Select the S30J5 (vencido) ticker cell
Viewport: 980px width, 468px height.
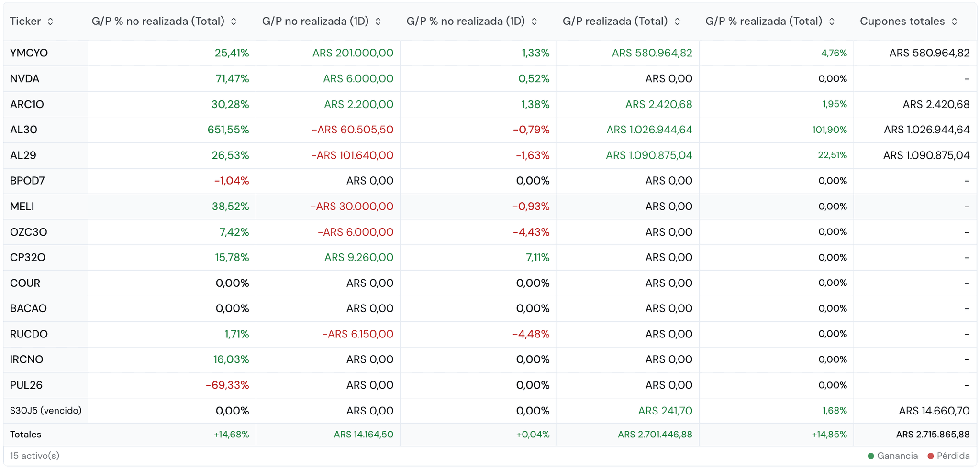pos(46,411)
